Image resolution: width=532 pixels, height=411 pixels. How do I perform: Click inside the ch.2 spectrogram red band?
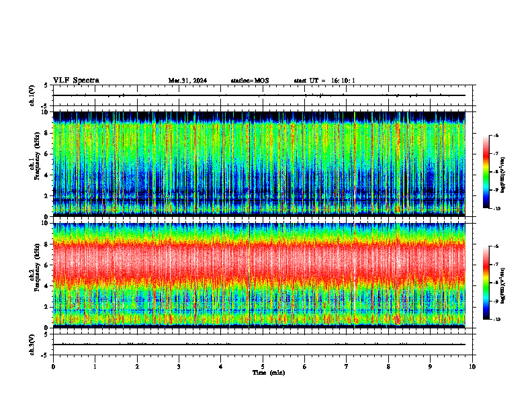[x=259, y=261]
